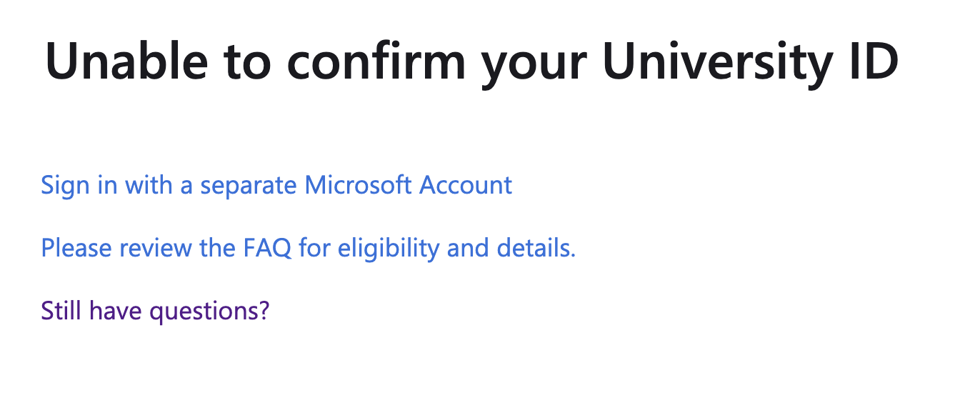Image resolution: width=980 pixels, height=413 pixels.
Task: Access support through Still have questions
Action: (x=154, y=310)
